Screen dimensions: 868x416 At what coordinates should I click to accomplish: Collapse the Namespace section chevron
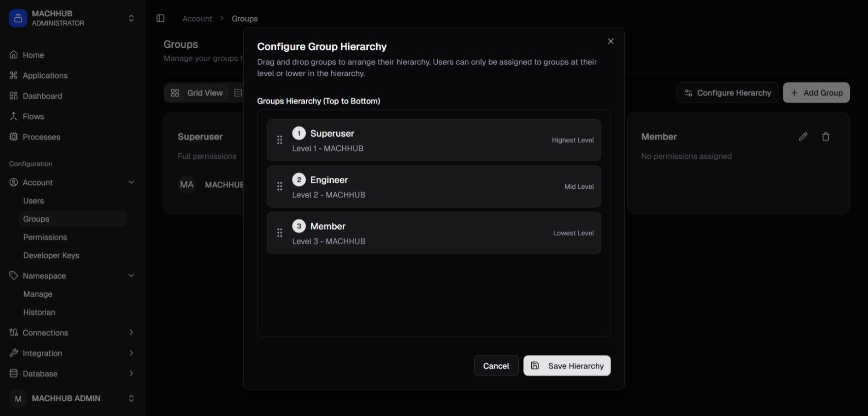131,276
